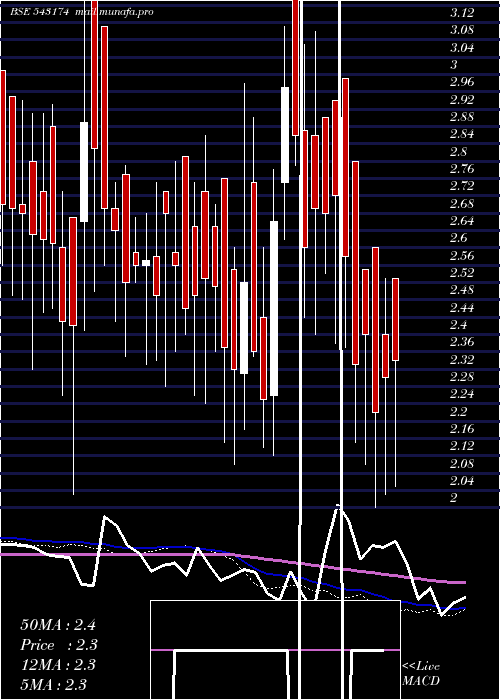Image resolution: width=500 pixels, height=700 pixels.
Task: Click the 2.36 price axis label
Action: click(462, 342)
